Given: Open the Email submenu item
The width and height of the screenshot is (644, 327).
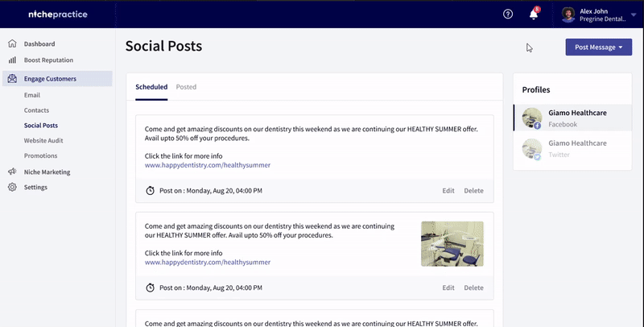Looking at the screenshot, I should 32,95.
